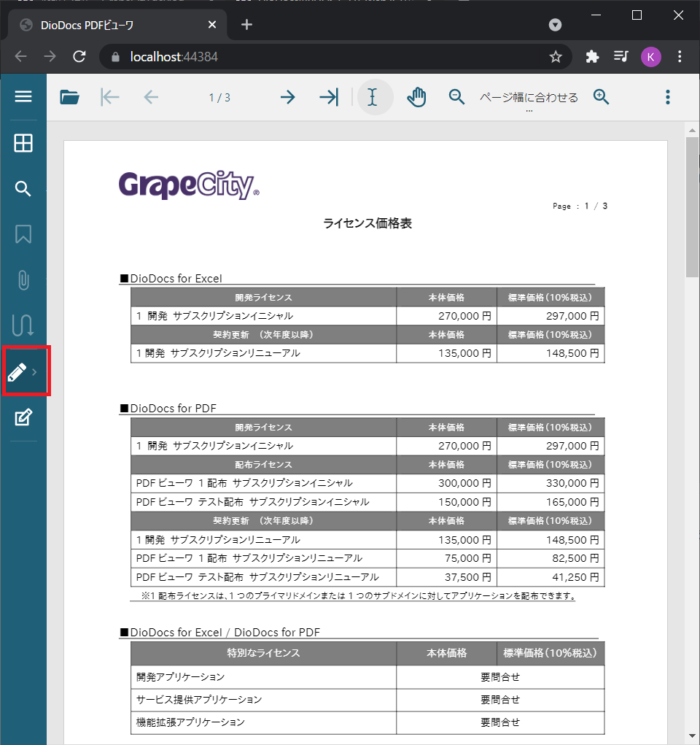Click the 300,000 円 price cell

point(446,483)
